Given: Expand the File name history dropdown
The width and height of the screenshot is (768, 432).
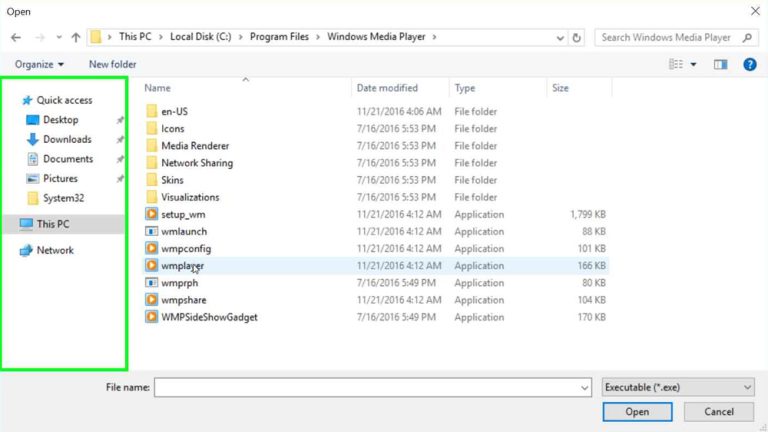Looking at the screenshot, I should (584, 387).
